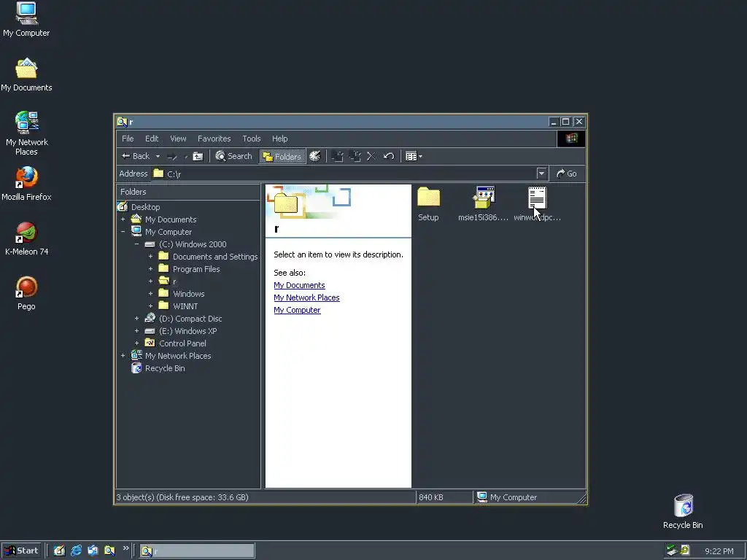Select Desktop in the folder tree
This screenshot has width=747, height=560.
145,207
